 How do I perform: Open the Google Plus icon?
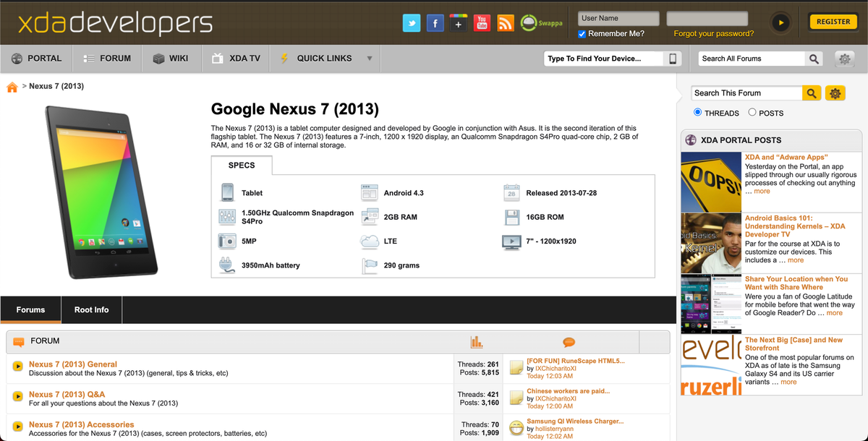[x=458, y=23]
